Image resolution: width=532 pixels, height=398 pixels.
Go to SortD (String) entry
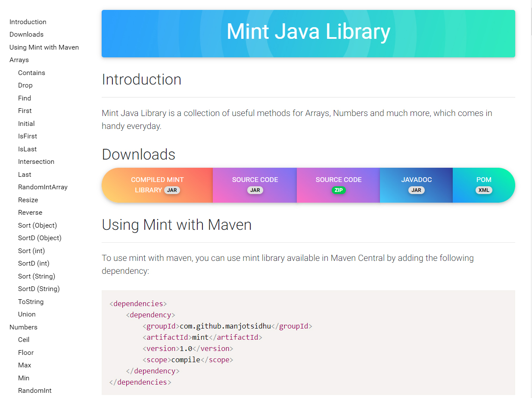coord(39,289)
